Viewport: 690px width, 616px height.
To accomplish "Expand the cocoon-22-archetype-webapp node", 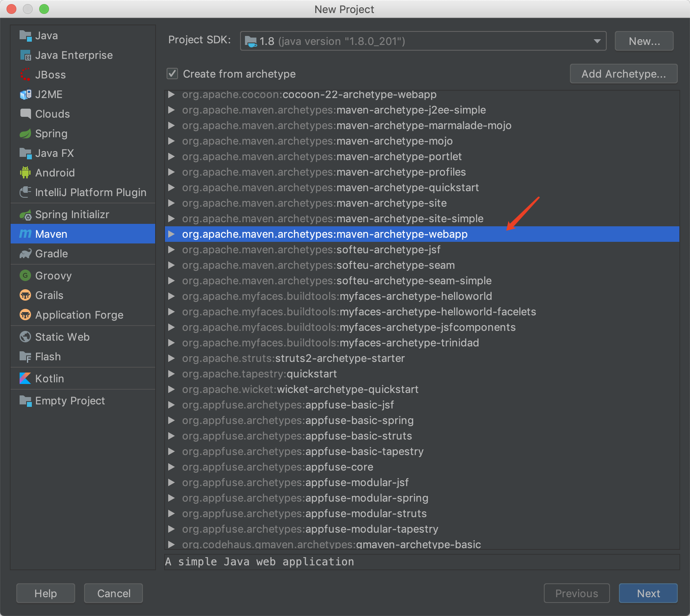I will (171, 94).
